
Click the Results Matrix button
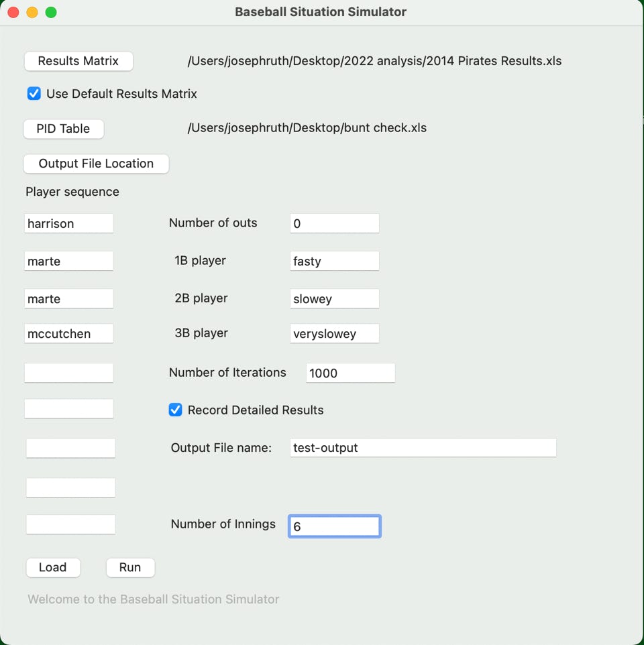click(78, 61)
